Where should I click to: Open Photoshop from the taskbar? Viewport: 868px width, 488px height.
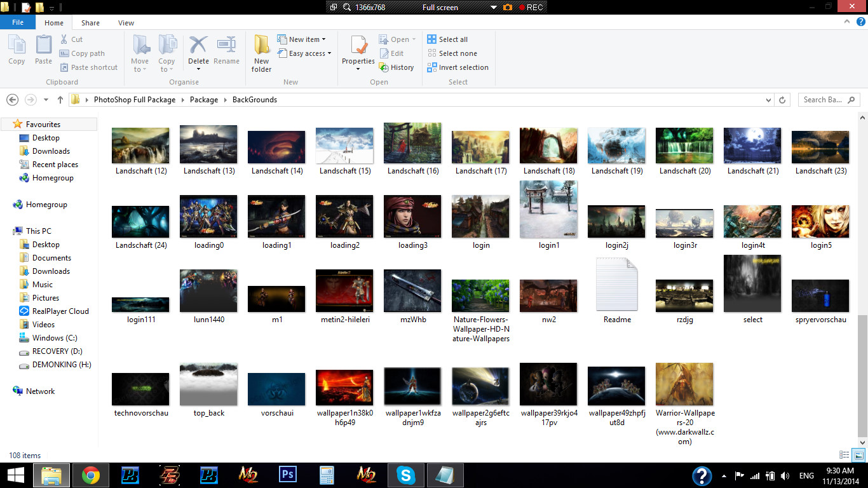tap(288, 475)
